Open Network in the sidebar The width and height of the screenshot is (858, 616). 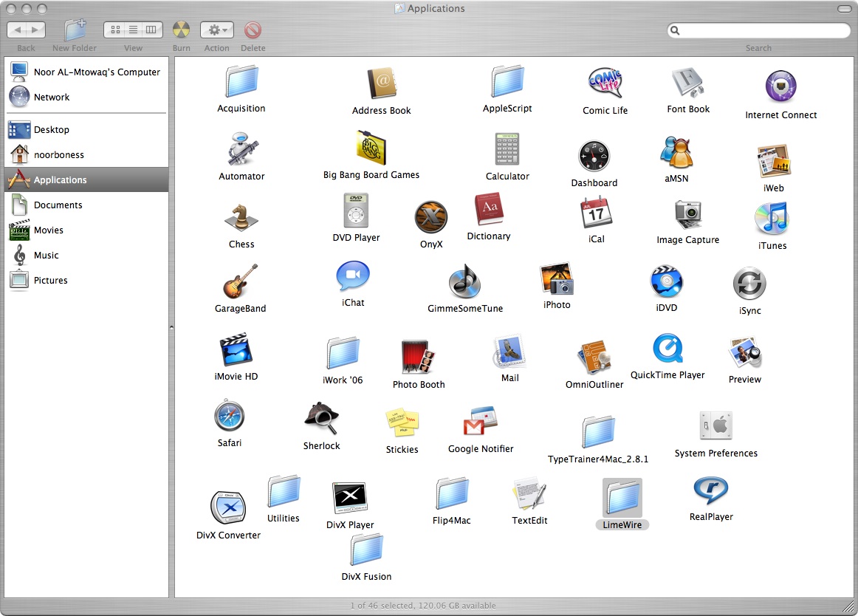88,97
